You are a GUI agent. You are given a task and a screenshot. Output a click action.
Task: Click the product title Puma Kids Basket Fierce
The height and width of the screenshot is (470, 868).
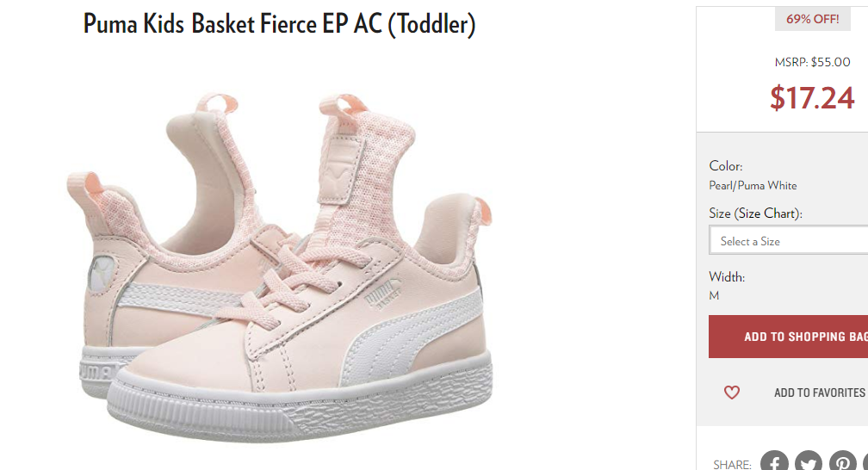click(279, 24)
